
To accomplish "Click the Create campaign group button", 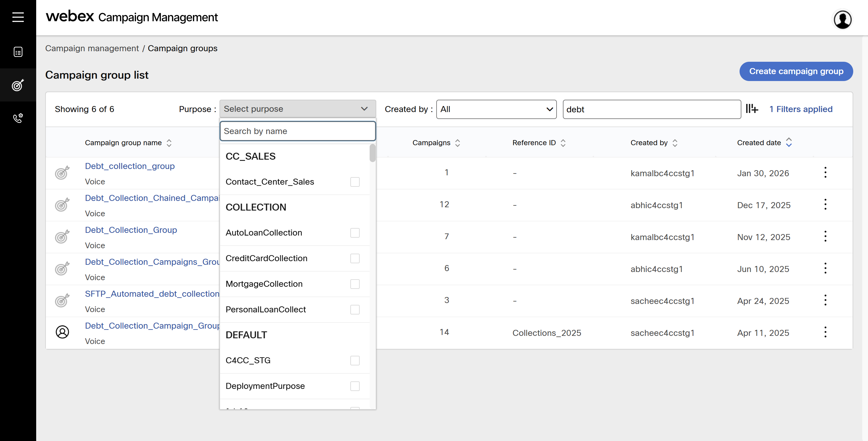I will [796, 71].
